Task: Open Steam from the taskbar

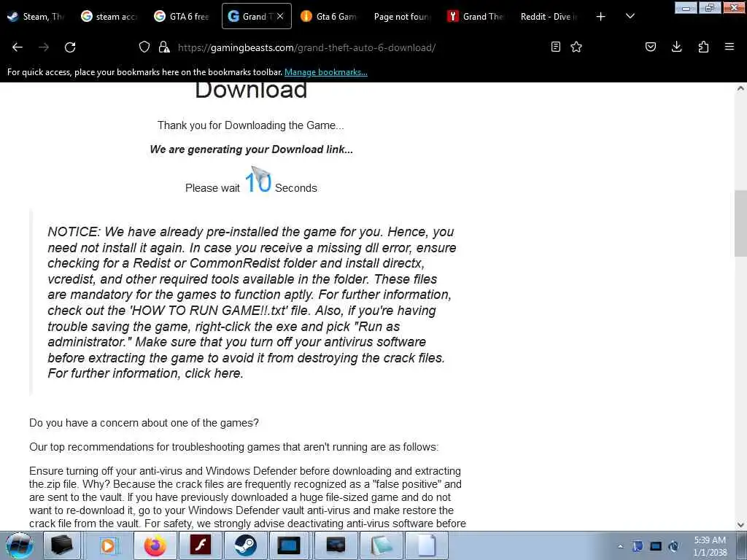Action: coord(245,545)
